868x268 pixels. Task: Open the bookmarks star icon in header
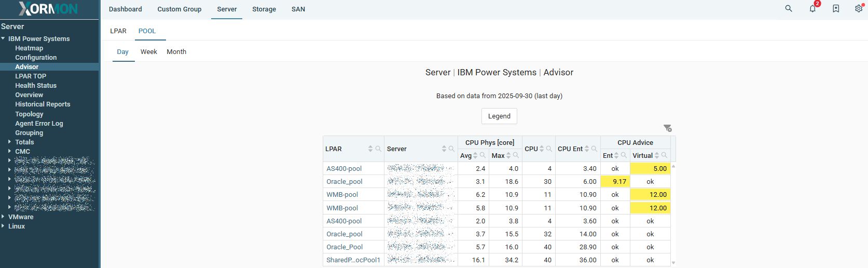(x=836, y=9)
